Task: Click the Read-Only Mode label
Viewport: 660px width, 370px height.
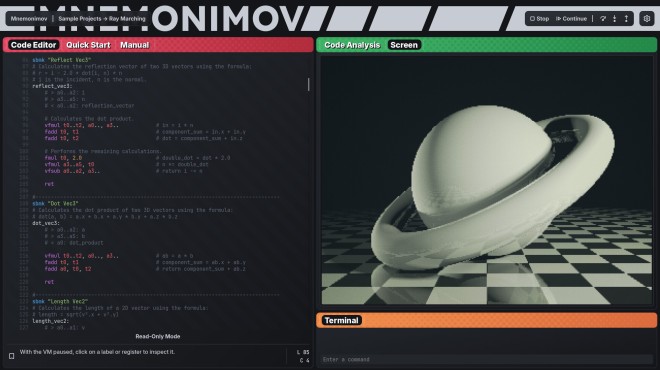Action: 158,336
